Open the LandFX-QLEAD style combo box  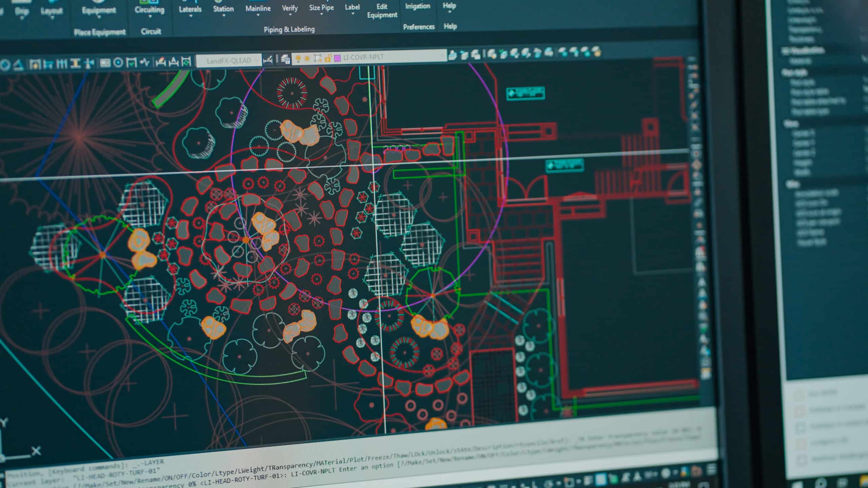pyautogui.click(x=229, y=61)
